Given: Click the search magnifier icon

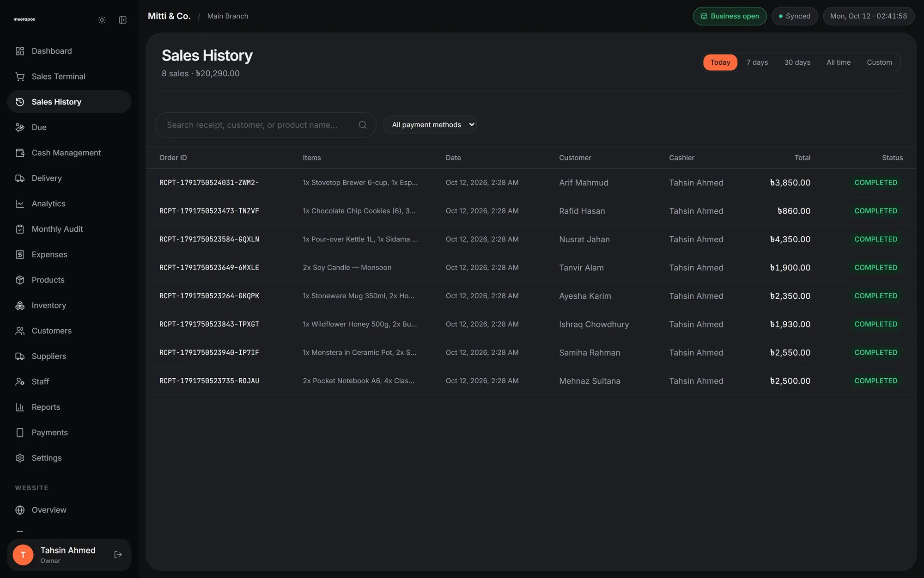Looking at the screenshot, I should [x=363, y=125].
